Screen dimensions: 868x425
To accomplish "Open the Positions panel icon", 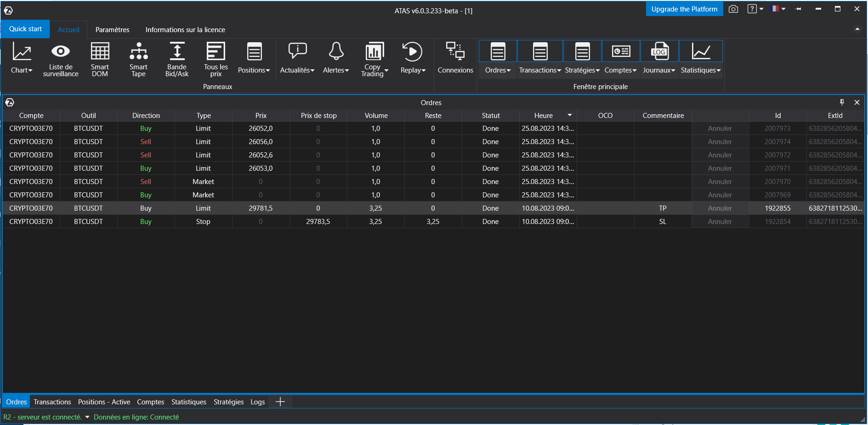I will [254, 51].
